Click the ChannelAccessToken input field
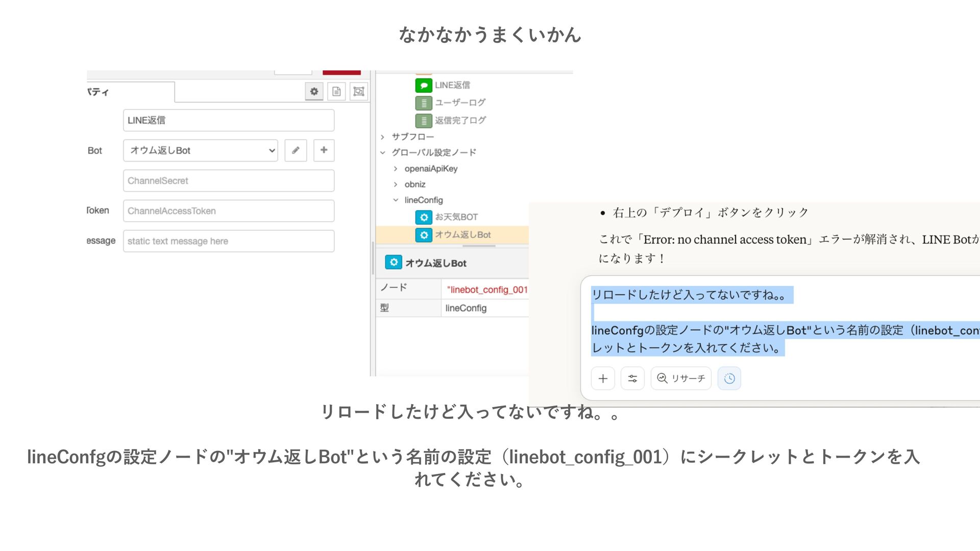The height and width of the screenshot is (551, 980). coord(229,211)
